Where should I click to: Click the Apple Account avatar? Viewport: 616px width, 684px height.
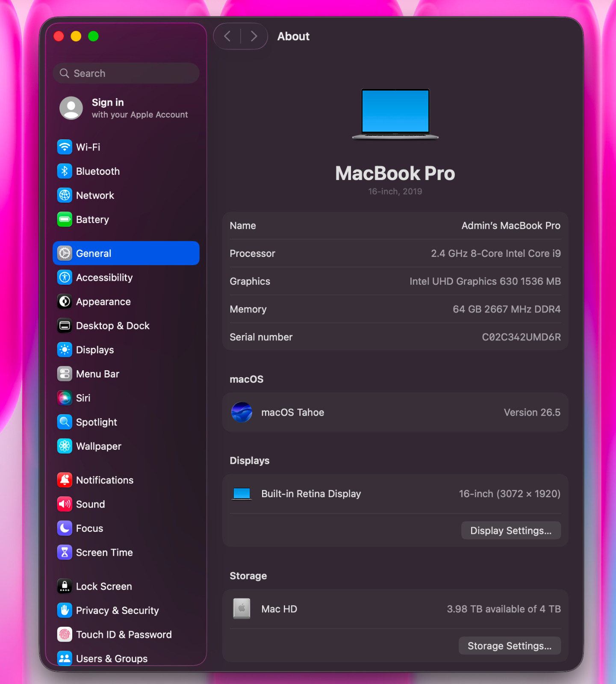pos(71,108)
